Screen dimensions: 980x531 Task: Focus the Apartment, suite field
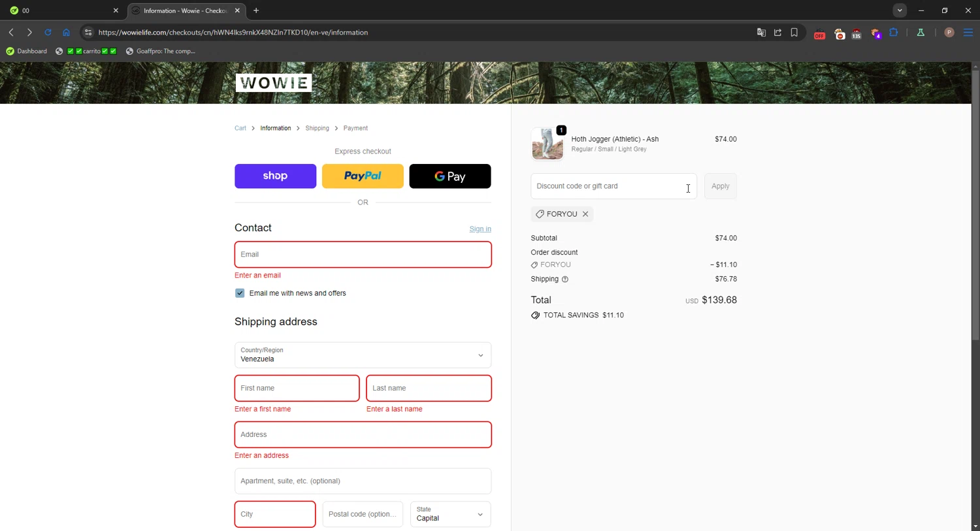point(363,481)
